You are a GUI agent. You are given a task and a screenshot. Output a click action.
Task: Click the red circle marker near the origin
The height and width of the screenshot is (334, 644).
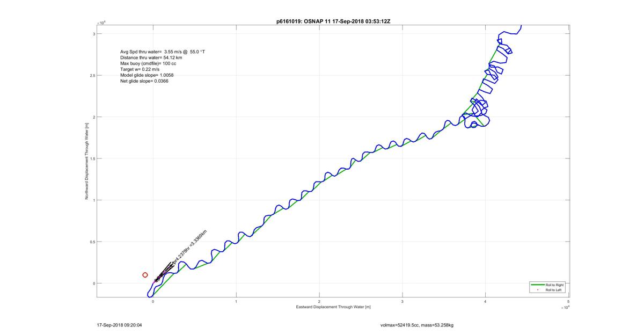pyautogui.click(x=145, y=275)
